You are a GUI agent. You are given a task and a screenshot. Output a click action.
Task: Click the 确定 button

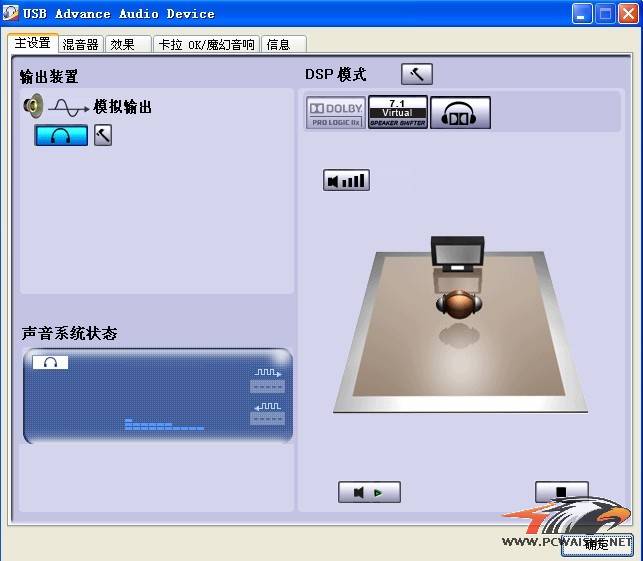pyautogui.click(x=596, y=544)
